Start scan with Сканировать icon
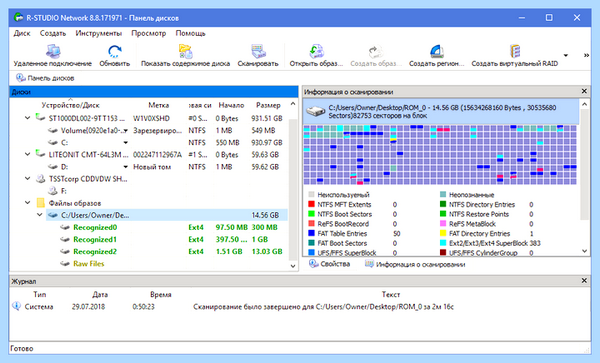The height and width of the screenshot is (363, 600). click(258, 51)
